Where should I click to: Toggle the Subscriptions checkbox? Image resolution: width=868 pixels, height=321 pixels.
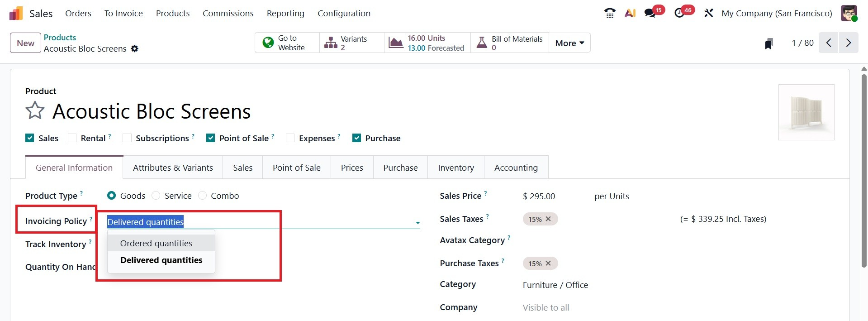point(127,138)
